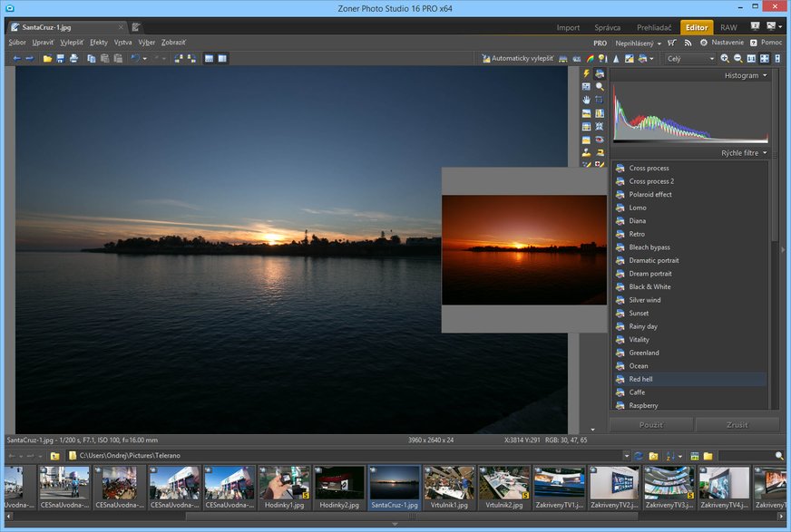Image resolution: width=791 pixels, height=532 pixels.
Task: Open the Neprihlásený account dropdown
Action: (638, 43)
